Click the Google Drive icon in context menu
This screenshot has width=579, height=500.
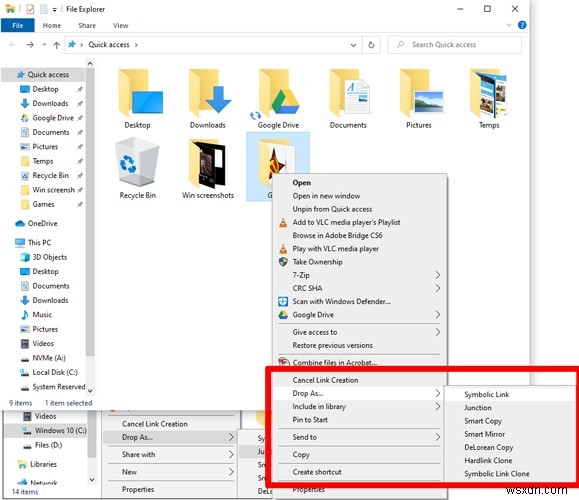point(283,315)
